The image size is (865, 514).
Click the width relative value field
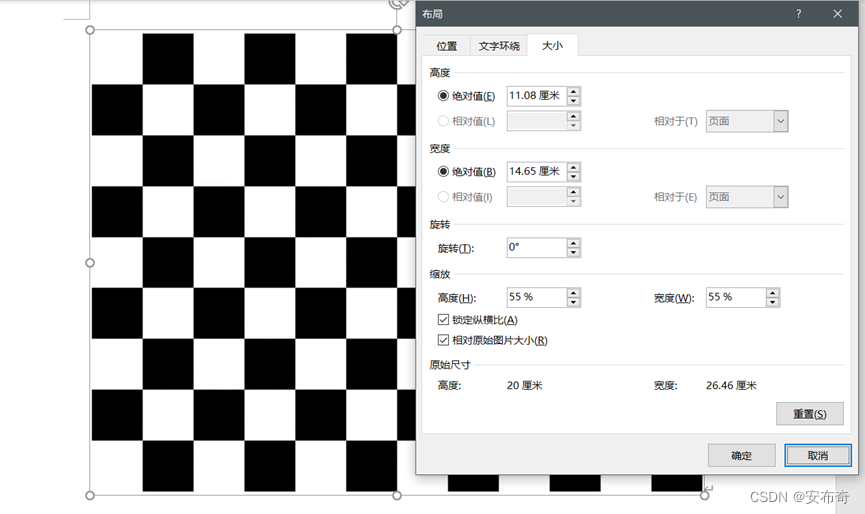click(x=537, y=196)
